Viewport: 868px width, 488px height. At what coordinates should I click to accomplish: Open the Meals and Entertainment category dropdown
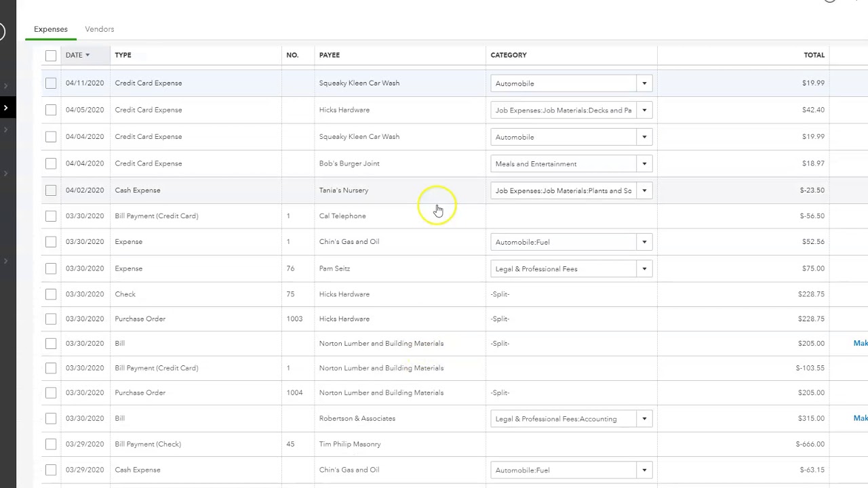click(x=644, y=164)
